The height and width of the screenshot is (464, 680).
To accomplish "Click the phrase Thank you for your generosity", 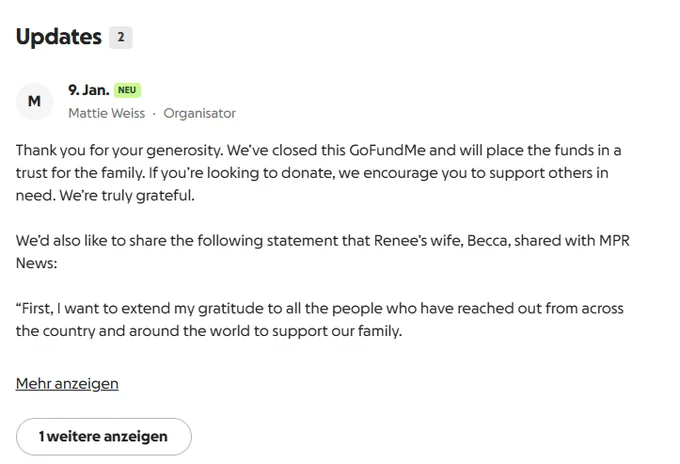I will pos(120,150).
